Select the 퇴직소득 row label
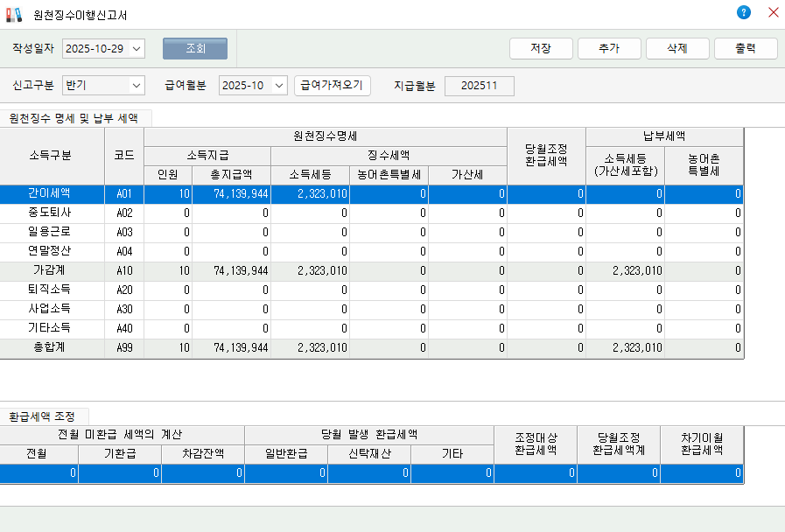This screenshot has width=785, height=532. pyautogui.click(x=52, y=290)
